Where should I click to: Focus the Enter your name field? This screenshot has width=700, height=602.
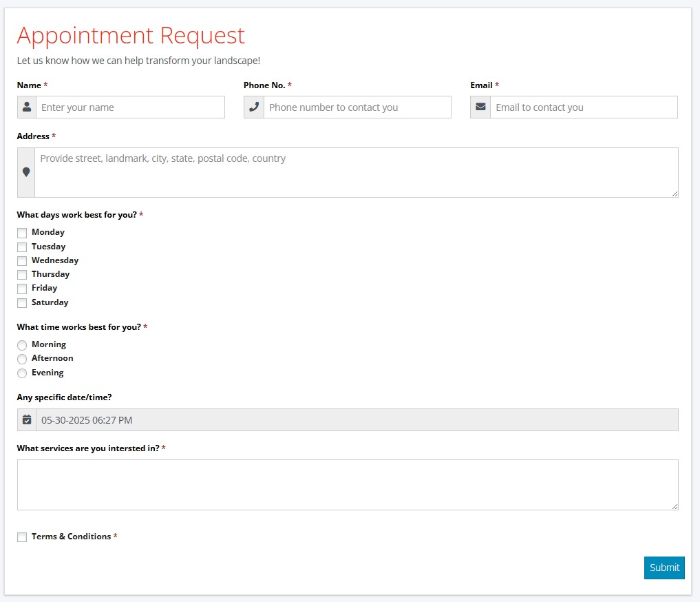click(130, 107)
